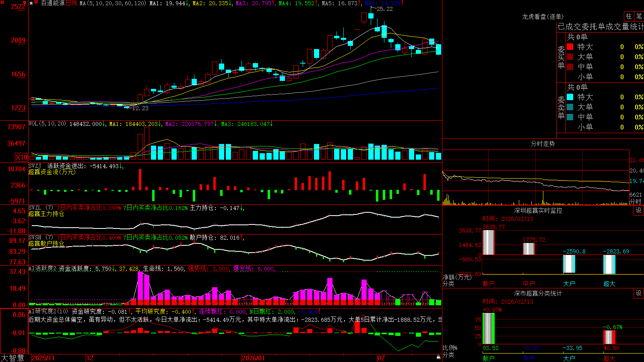Open 设 settings for 深市超赢分类统计
The width and height of the screenshot is (644, 362).
(639, 293)
